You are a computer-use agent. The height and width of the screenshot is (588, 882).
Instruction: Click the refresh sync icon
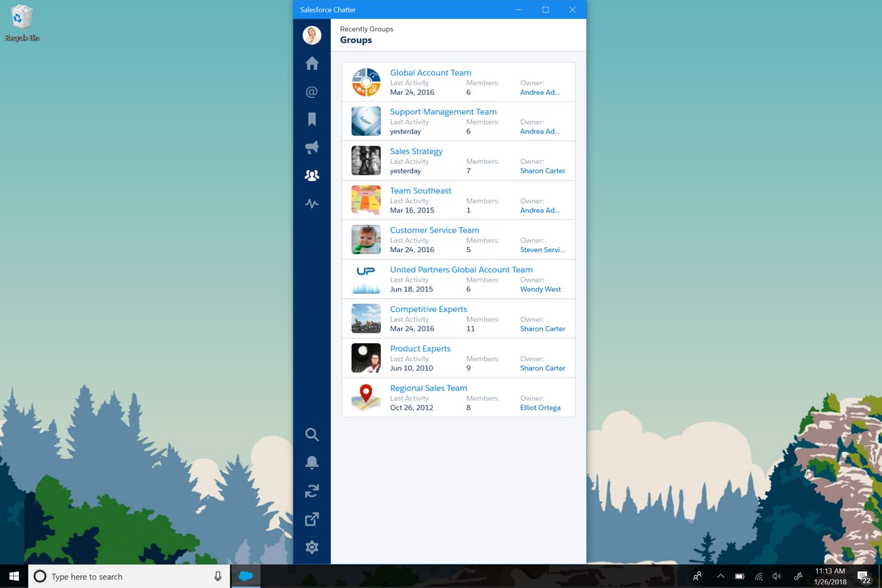pyautogui.click(x=311, y=491)
